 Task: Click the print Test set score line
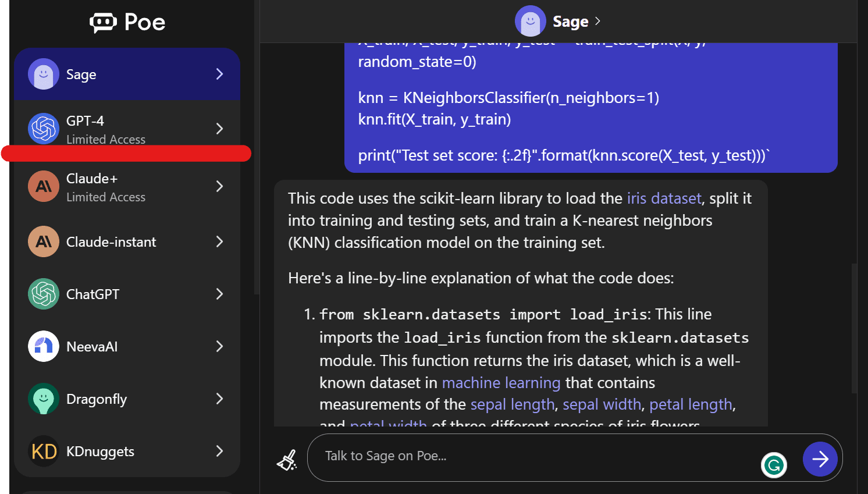pos(564,155)
